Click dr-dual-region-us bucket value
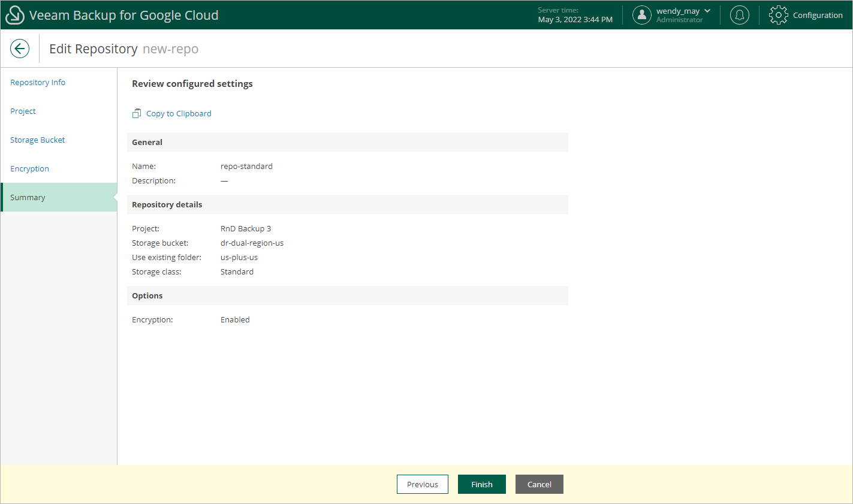The height and width of the screenshot is (504, 853). point(252,243)
